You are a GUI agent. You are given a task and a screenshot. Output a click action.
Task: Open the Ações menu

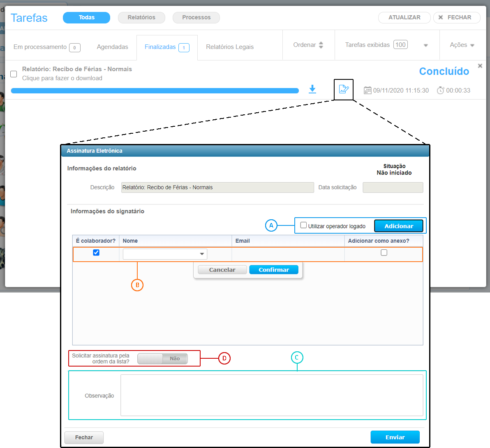pyautogui.click(x=462, y=45)
